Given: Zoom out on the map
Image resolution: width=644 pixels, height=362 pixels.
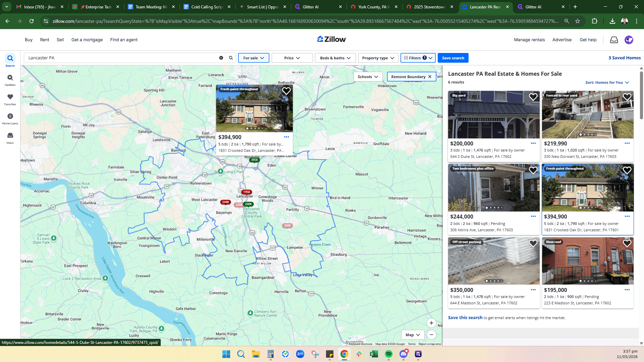Looking at the screenshot, I should (431, 335).
